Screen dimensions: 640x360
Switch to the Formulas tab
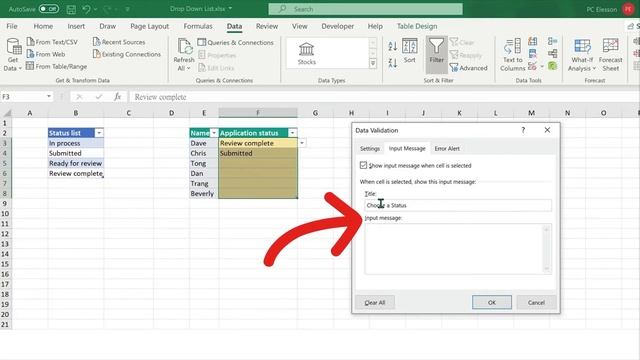coord(198,26)
